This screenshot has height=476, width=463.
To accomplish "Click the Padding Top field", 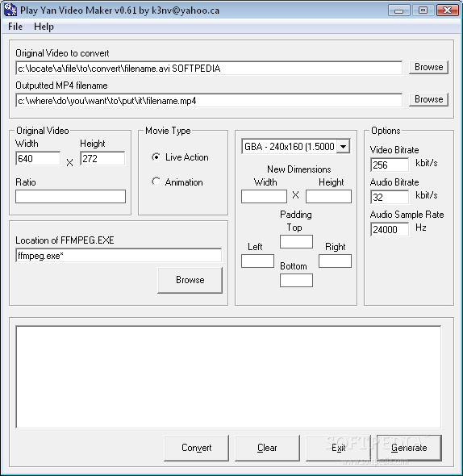I will point(296,242).
